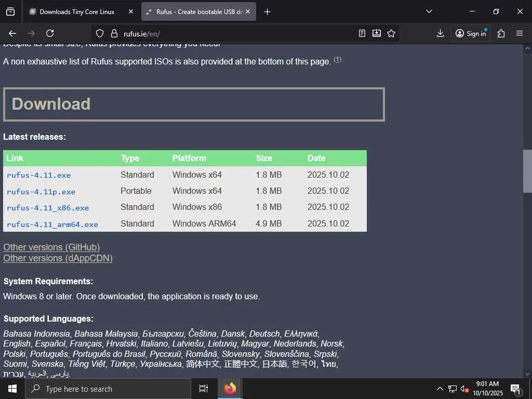This screenshot has width=532, height=399.
Task: Click the scrollbar up arrow
Action: pyautogui.click(x=527, y=48)
